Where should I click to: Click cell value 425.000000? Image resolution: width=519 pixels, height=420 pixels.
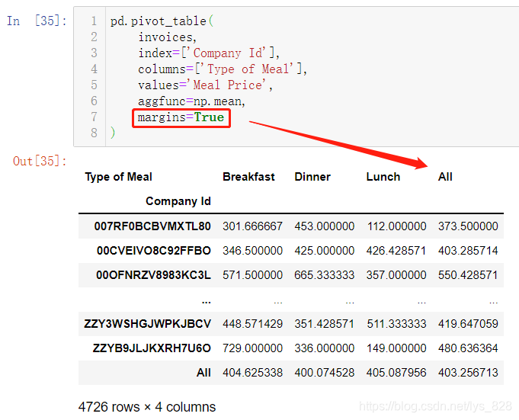pyautogui.click(x=325, y=251)
